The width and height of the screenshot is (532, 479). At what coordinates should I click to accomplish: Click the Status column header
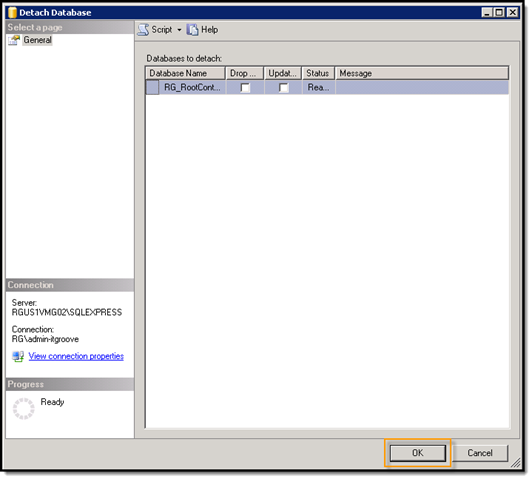318,73
